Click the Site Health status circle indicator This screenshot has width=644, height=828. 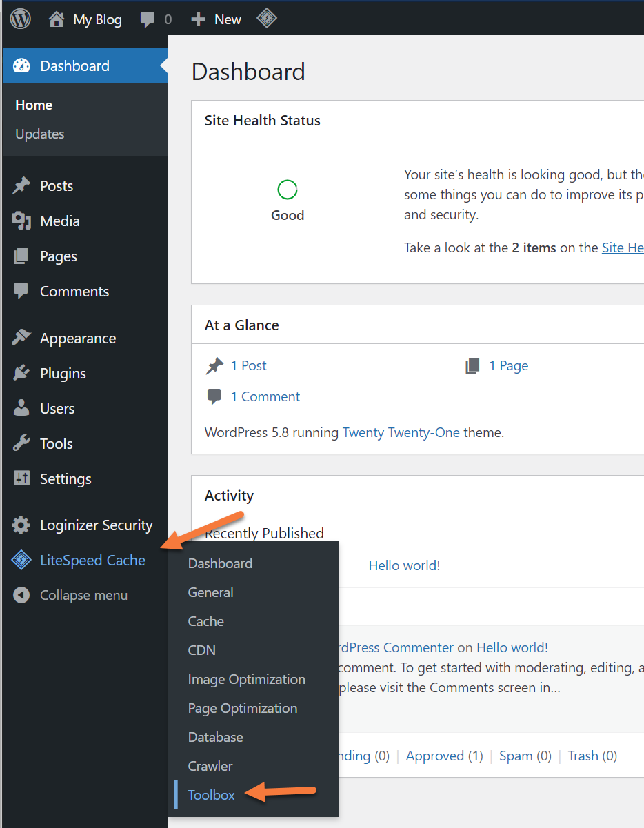287,190
